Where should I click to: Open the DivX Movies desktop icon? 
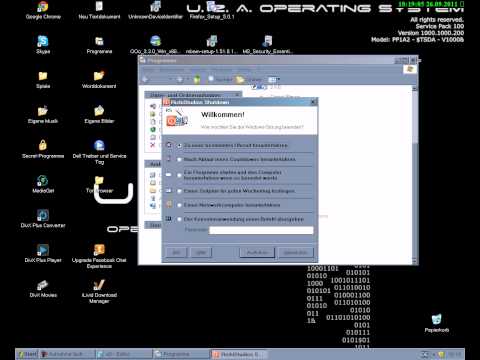coord(43,285)
